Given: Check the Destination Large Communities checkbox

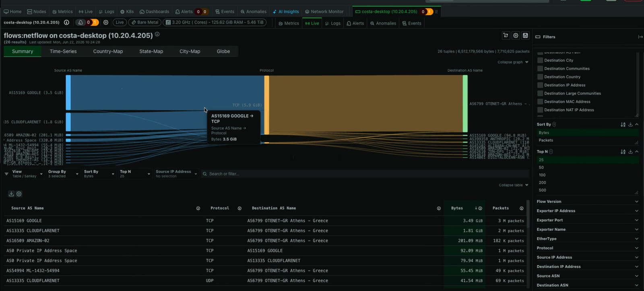Looking at the screenshot, I should coord(540,93).
